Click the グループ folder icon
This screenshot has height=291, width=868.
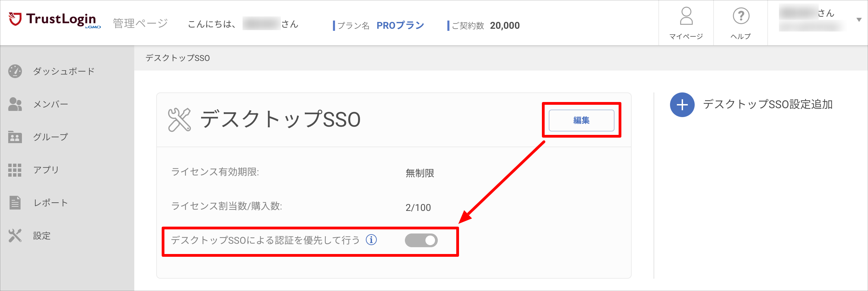pos(15,137)
